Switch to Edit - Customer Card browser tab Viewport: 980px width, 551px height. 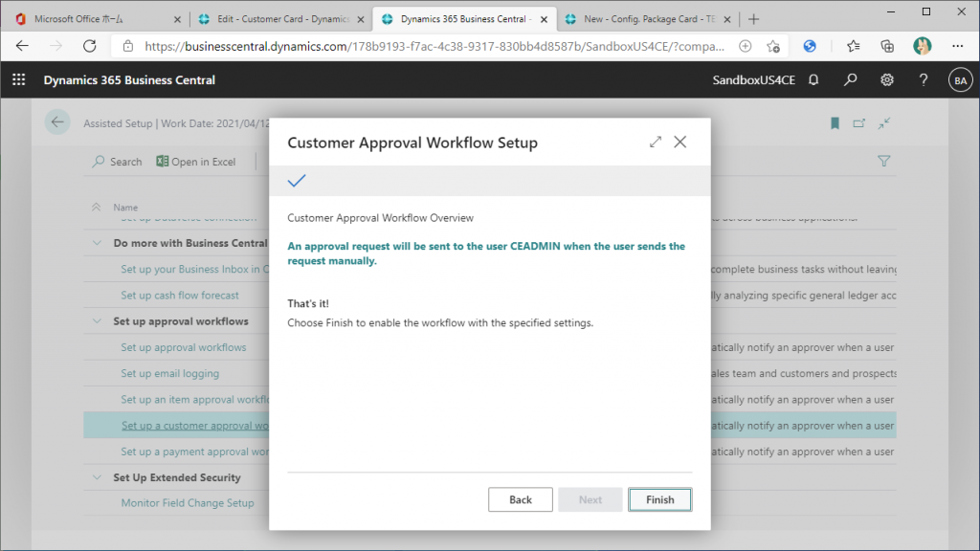pos(282,19)
